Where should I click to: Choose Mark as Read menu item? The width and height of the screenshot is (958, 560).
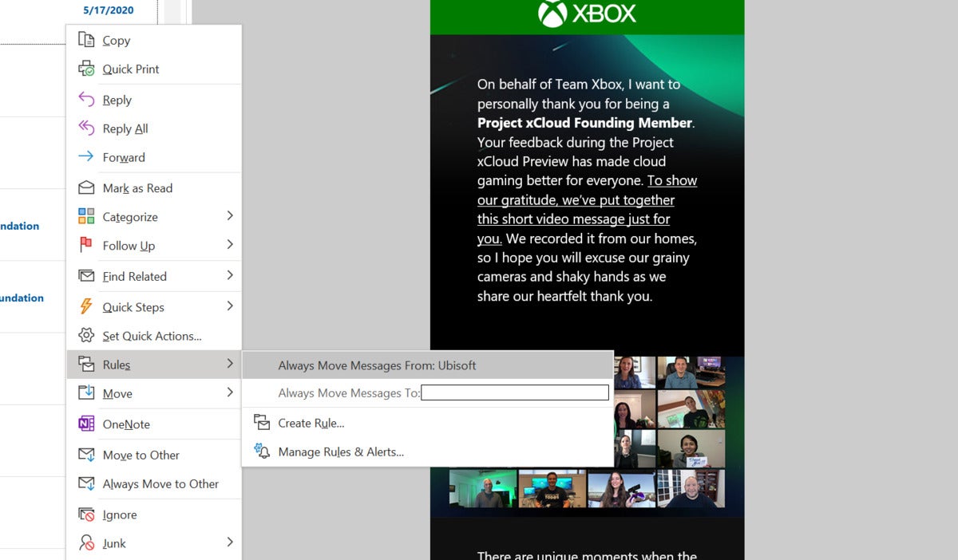(153, 188)
